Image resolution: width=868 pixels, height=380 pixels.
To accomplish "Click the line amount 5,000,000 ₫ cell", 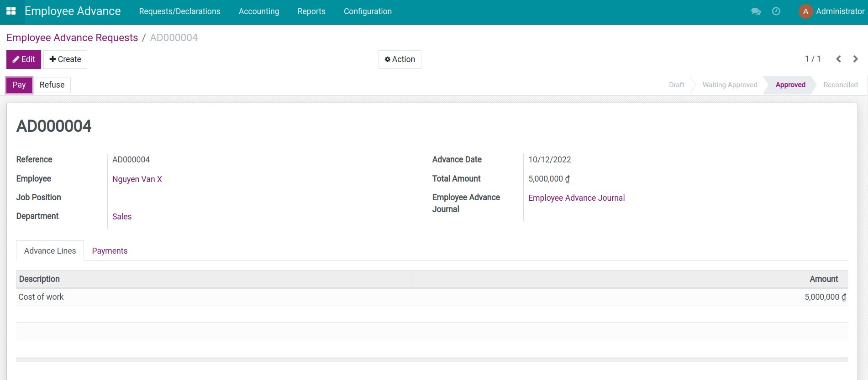I will point(825,297).
